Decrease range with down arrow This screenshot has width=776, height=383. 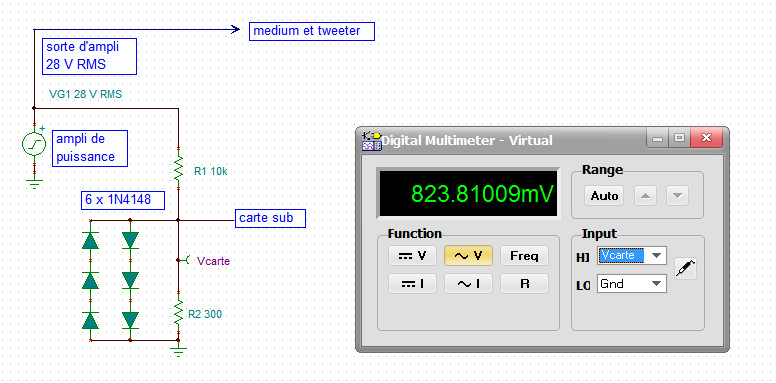[678, 196]
